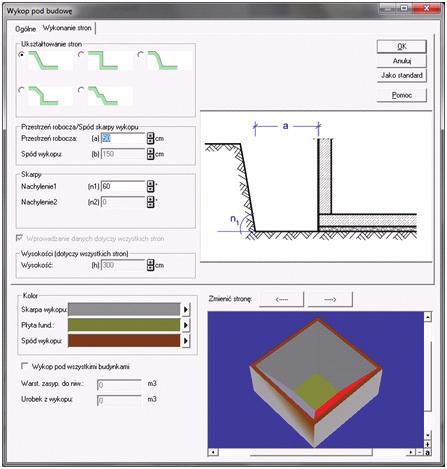Click 3D preview scroll up arrow
Screen dimensions: 447x469
[x=428, y=317]
